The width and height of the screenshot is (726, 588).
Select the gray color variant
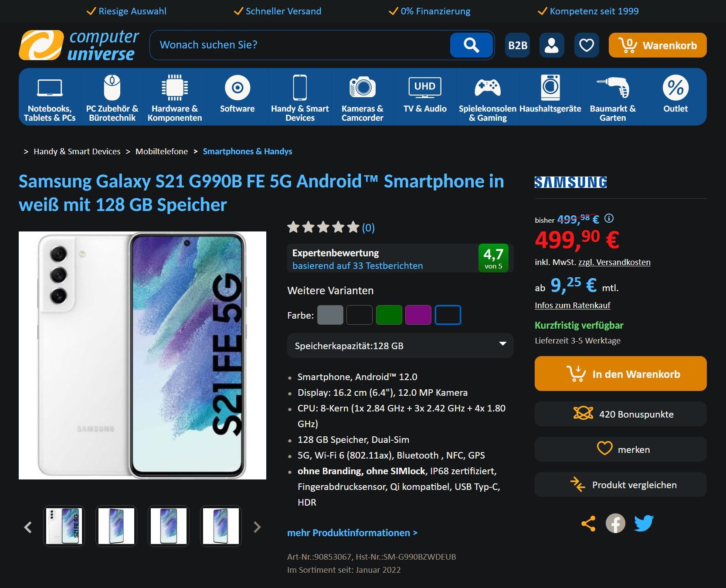tap(330, 315)
